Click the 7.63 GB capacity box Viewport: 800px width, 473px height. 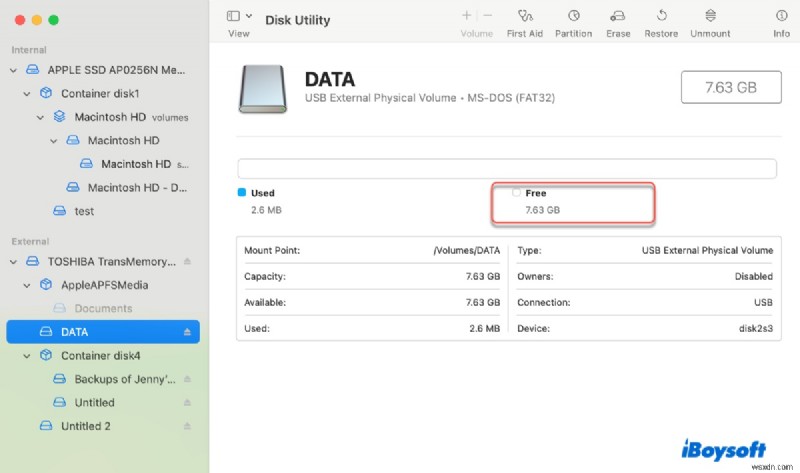(x=731, y=87)
